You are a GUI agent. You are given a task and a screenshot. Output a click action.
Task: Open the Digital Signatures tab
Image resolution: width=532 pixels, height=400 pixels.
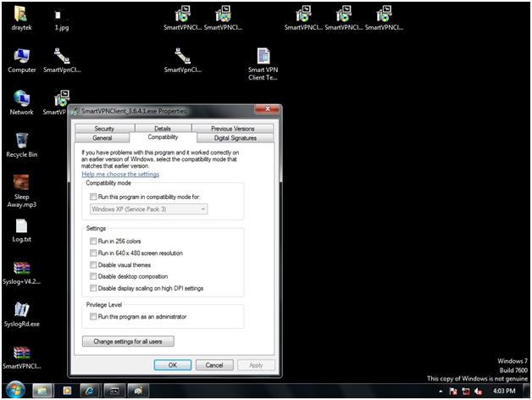click(236, 138)
